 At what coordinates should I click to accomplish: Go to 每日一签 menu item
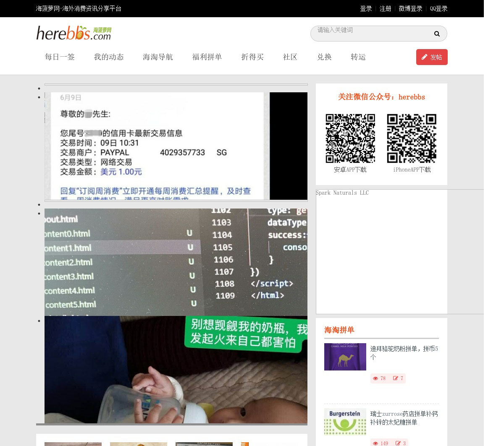(60, 57)
